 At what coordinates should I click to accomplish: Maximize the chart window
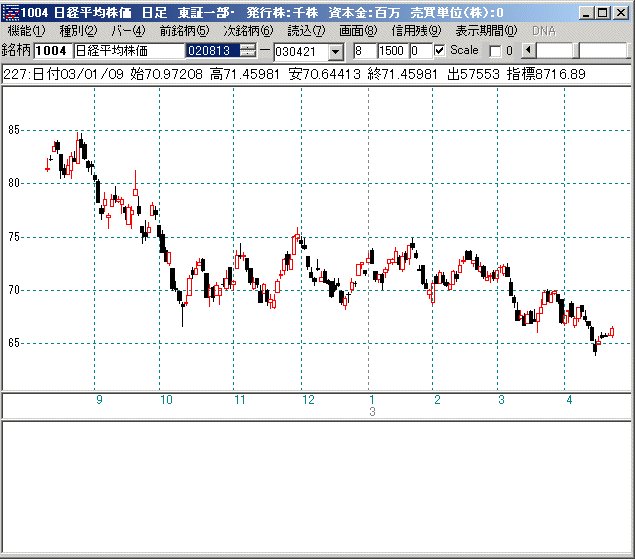[603, 13]
